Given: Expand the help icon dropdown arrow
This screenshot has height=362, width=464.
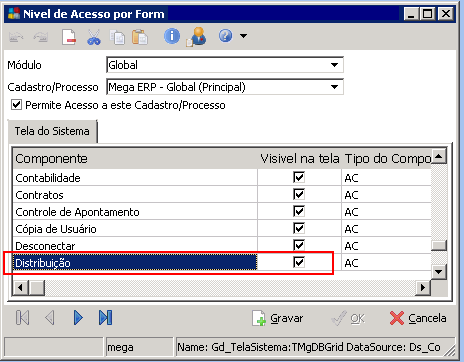Looking at the screenshot, I should point(244,36).
